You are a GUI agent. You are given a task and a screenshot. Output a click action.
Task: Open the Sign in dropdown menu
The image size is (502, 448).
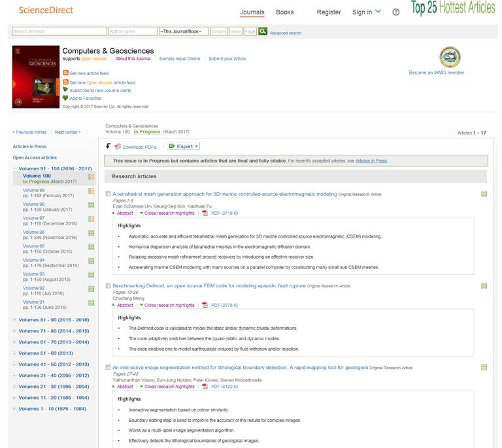point(371,12)
